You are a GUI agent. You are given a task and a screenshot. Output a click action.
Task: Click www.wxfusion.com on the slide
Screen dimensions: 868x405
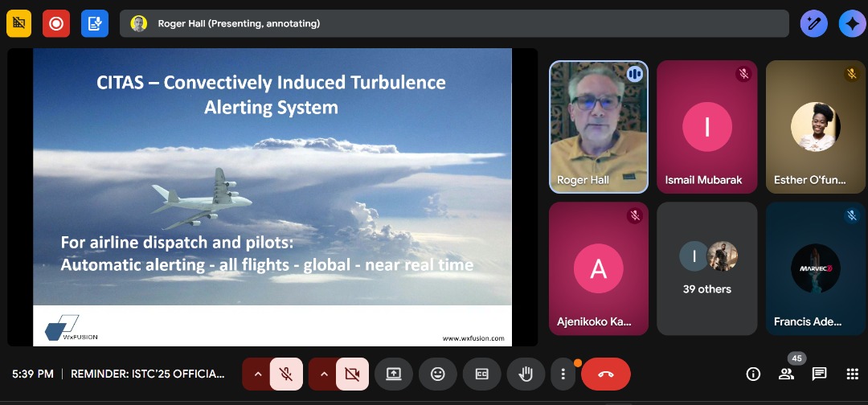(473, 338)
